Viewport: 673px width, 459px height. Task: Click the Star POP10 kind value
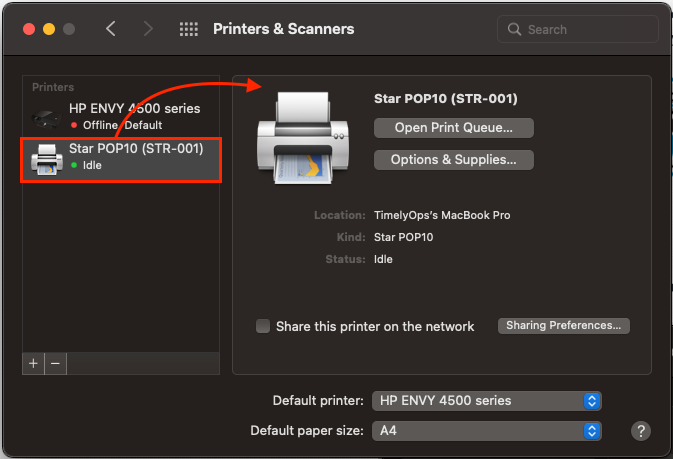pyautogui.click(x=403, y=237)
